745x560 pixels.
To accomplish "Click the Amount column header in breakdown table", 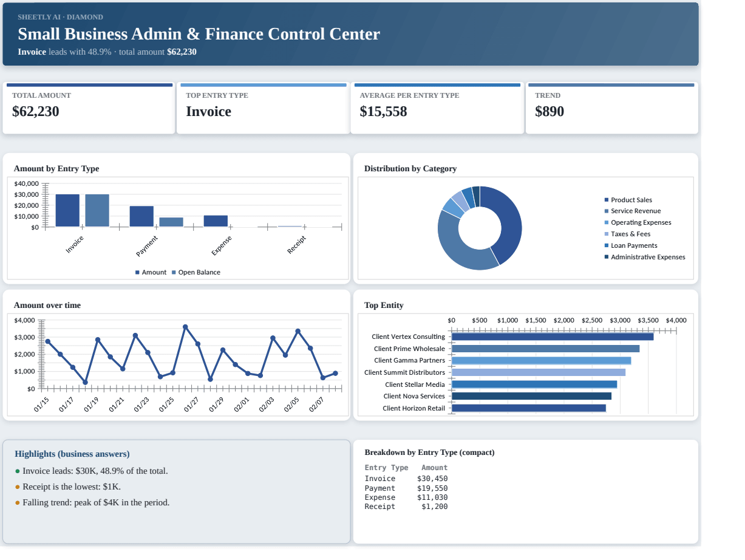I will point(435,468).
